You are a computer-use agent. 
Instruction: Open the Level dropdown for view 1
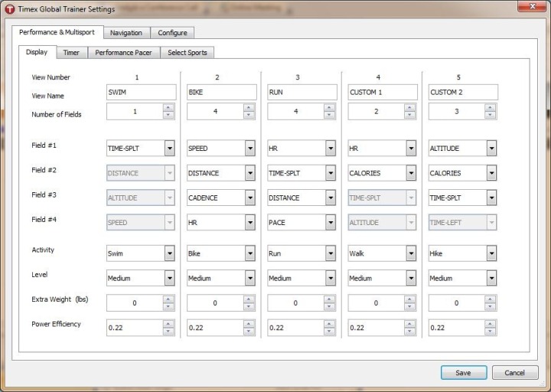coord(170,278)
